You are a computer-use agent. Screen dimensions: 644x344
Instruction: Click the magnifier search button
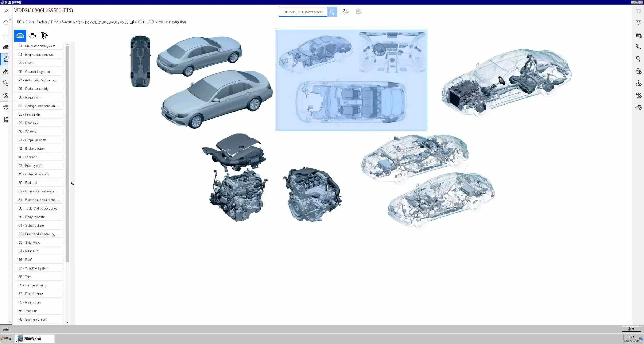click(332, 12)
